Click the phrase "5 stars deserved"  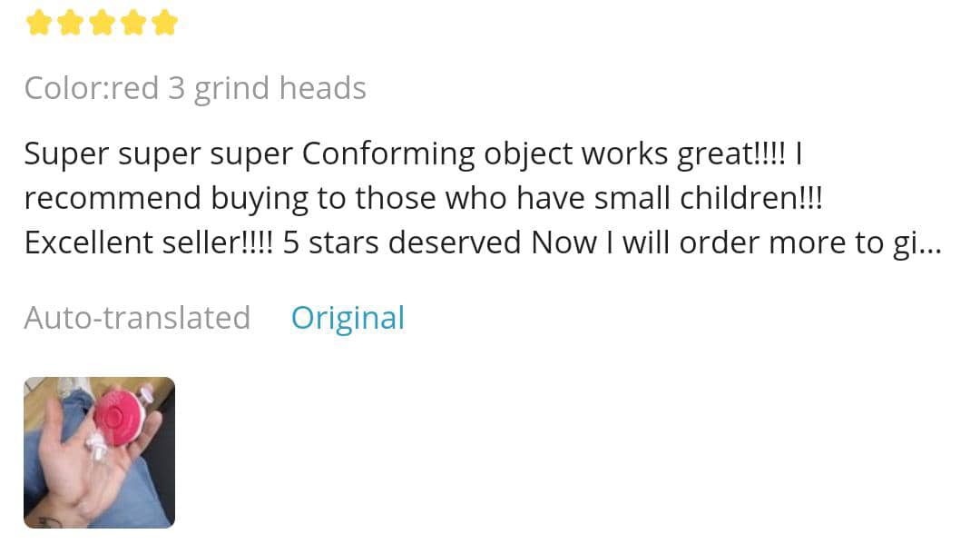[403, 243]
